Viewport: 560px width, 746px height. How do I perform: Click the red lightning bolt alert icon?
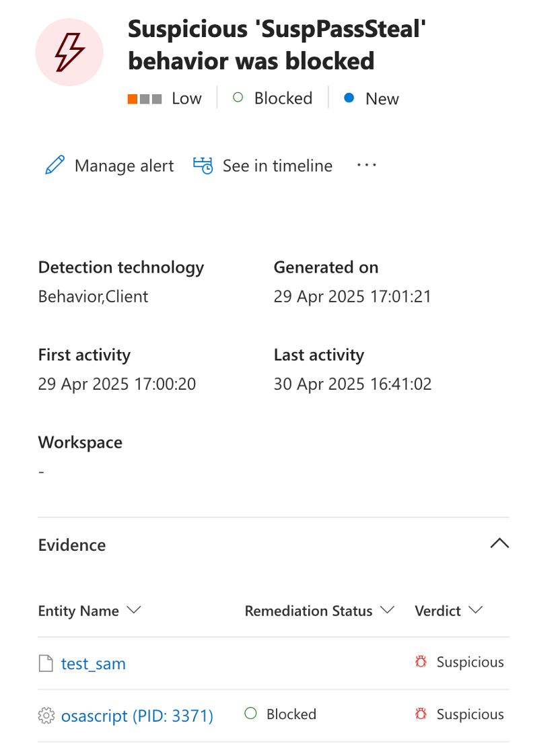click(x=69, y=52)
